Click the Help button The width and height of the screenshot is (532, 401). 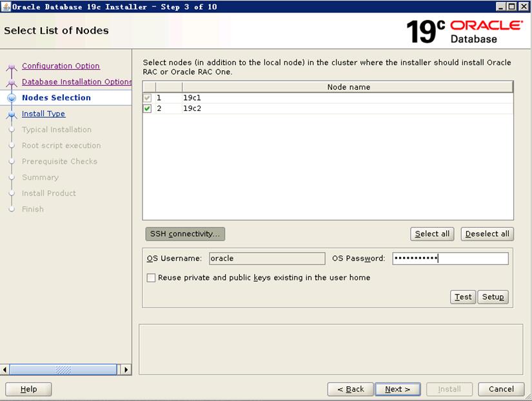coord(28,389)
